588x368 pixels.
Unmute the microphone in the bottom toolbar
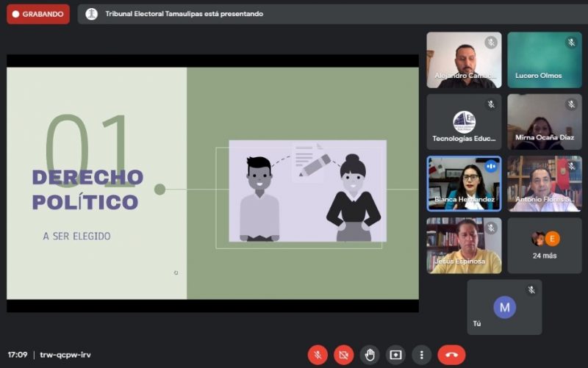(x=318, y=355)
